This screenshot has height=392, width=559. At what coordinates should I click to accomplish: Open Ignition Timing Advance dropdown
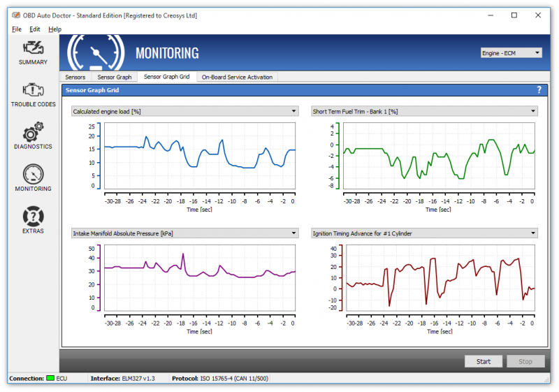(423, 233)
